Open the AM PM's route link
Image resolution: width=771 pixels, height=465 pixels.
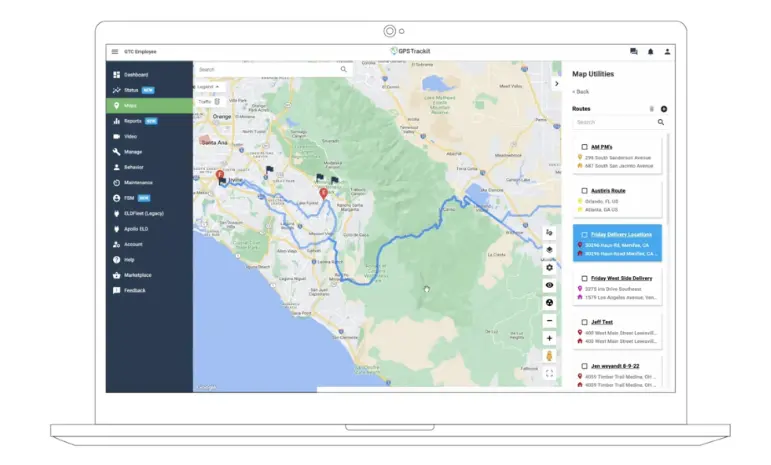tap(601, 147)
